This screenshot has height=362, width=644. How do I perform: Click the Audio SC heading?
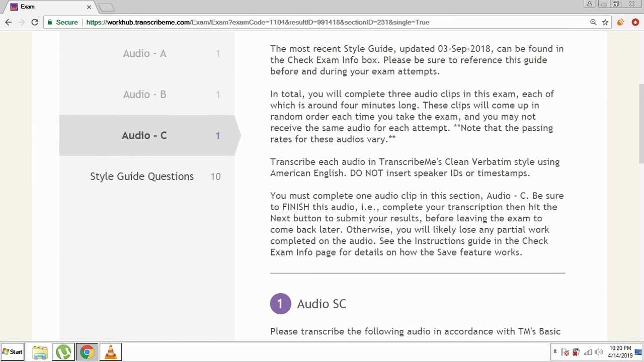coord(321,304)
